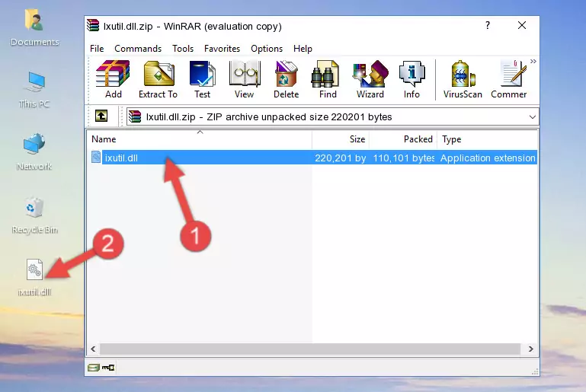Image resolution: width=586 pixels, height=392 pixels.
Task: Click the WinRAR title bar help button
Action: 488,25
